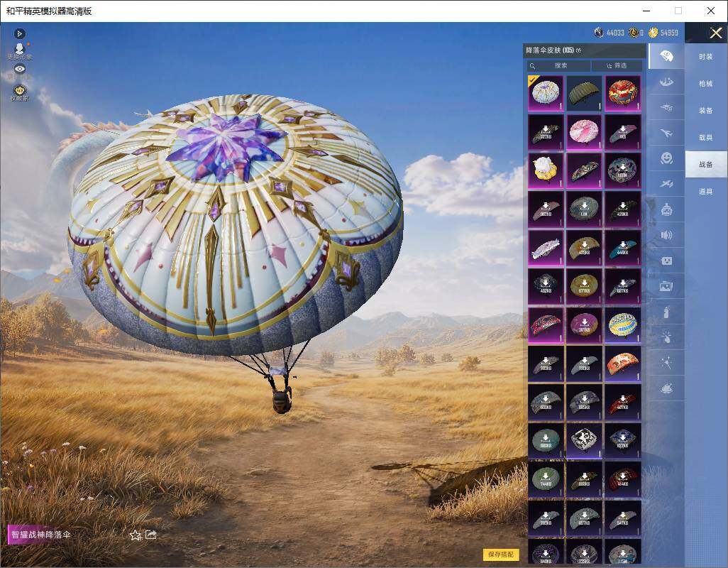Select the white lace wing parachute thumbnail
Screen dimensions: 728x568
546,248
